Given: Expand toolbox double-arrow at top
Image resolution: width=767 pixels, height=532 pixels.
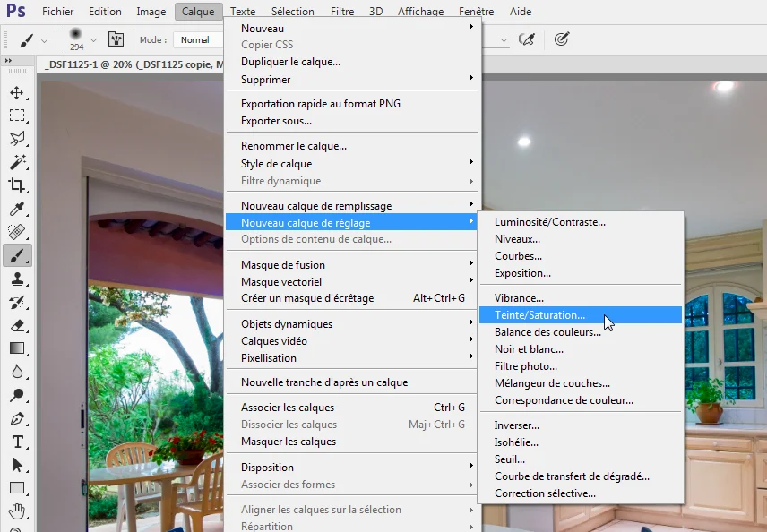Looking at the screenshot, I should (x=8, y=61).
